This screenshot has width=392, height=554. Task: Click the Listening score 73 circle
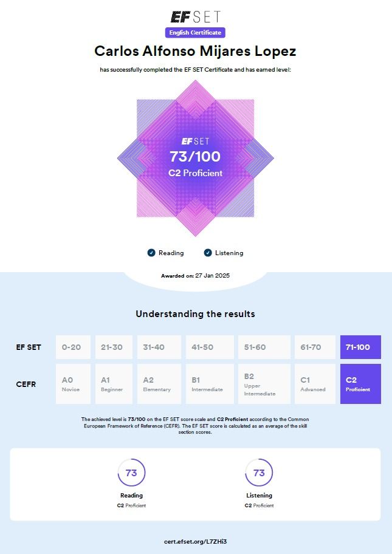pos(259,473)
